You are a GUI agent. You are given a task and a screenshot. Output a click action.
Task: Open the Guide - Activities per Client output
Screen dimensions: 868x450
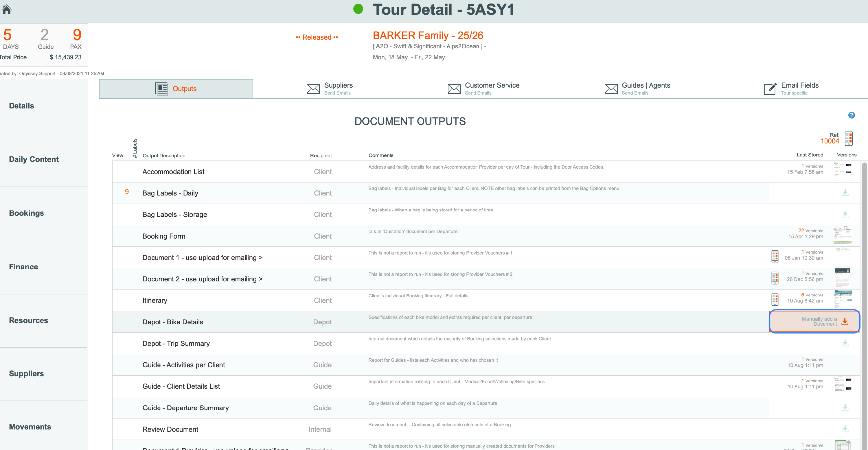184,365
